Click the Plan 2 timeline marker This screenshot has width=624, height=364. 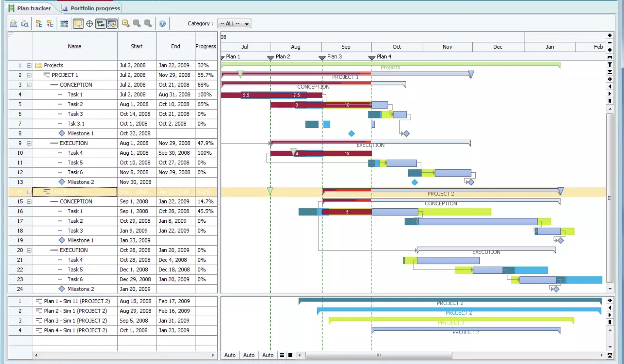click(279, 57)
